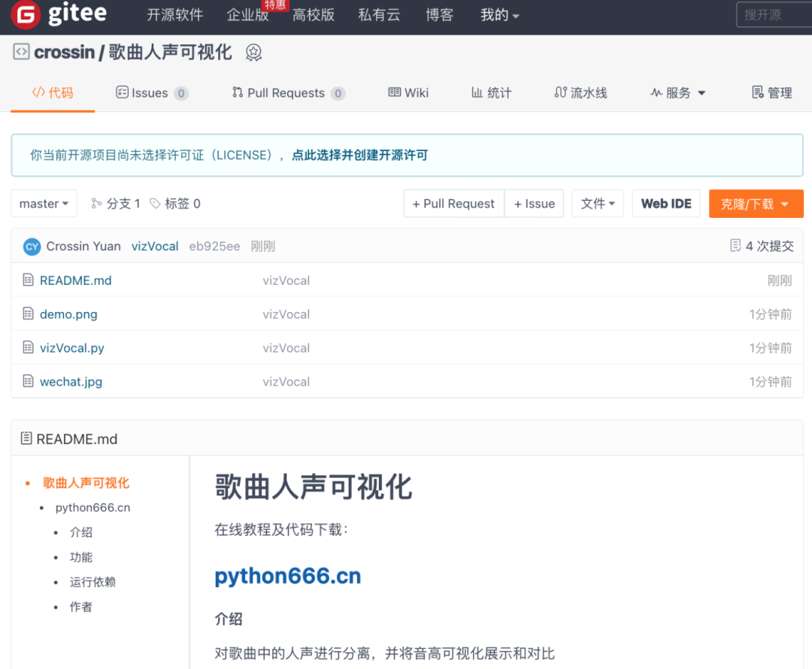Click 点此选择并创建开源许可 link

[x=360, y=155]
